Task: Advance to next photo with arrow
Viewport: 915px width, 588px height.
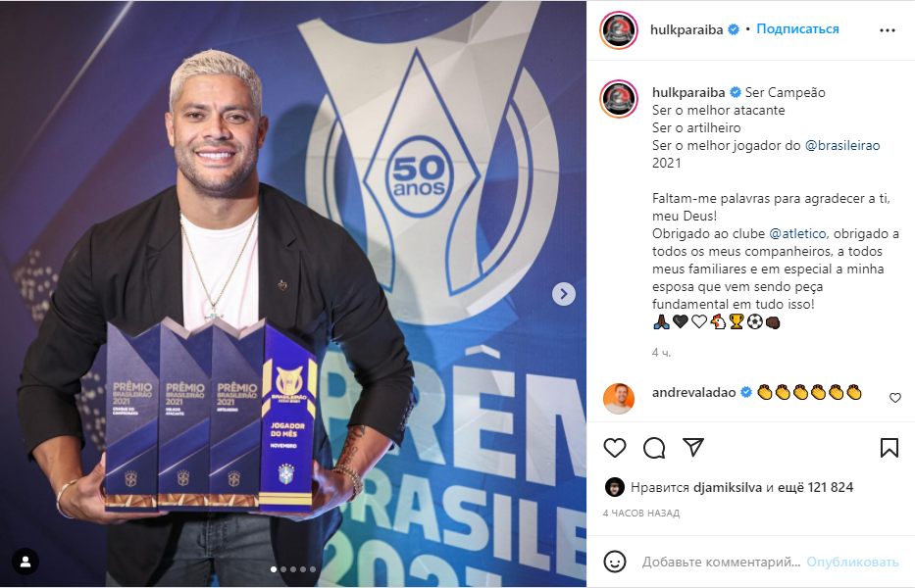Action: [564, 294]
